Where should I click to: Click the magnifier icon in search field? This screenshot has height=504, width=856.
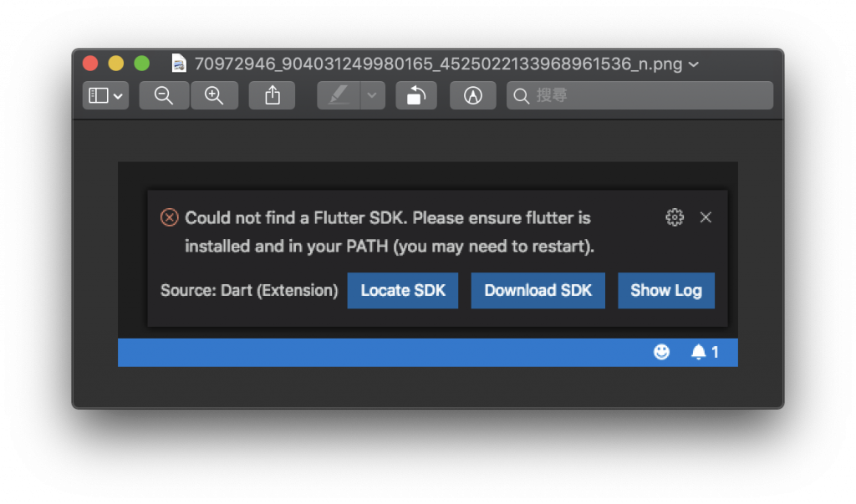click(x=522, y=96)
